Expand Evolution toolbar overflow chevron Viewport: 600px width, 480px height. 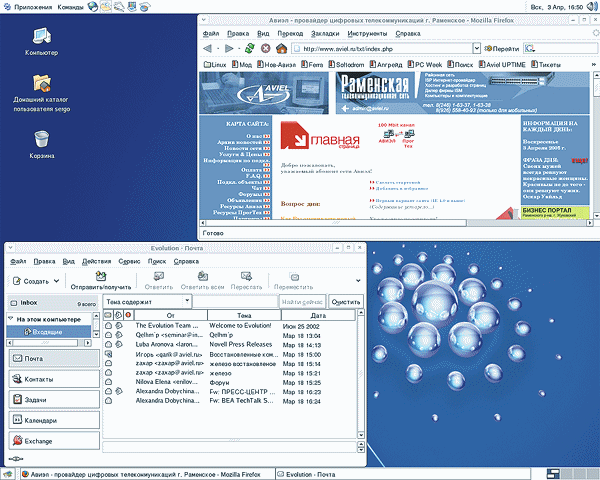(x=358, y=281)
